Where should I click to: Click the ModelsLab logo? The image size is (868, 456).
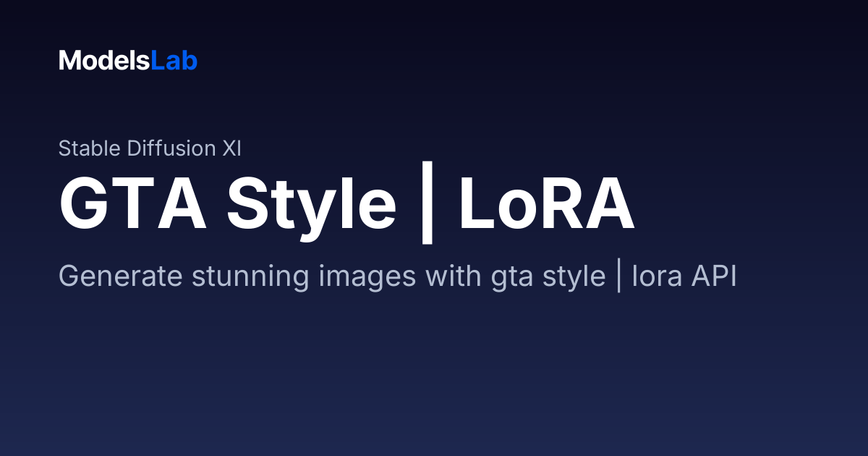tap(128, 61)
